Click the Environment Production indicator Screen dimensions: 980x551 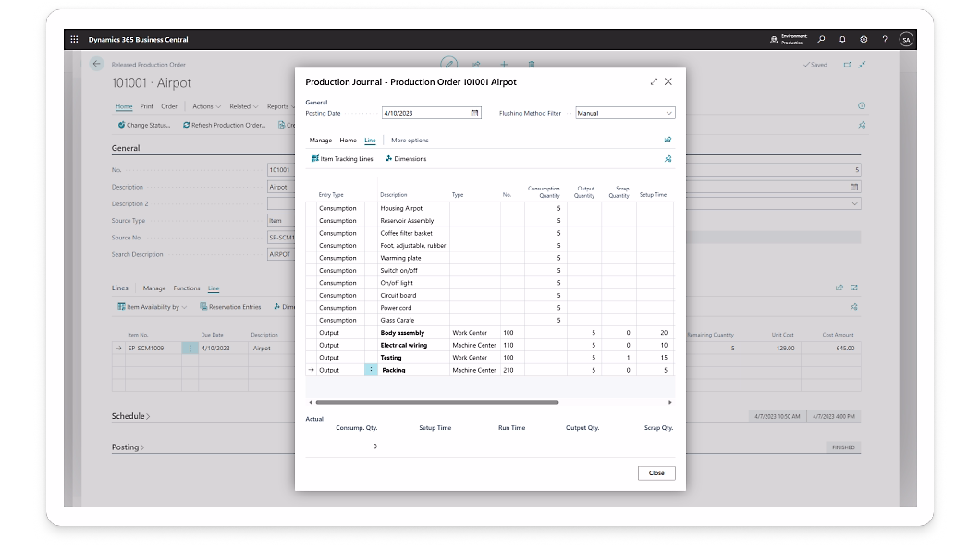pos(789,40)
